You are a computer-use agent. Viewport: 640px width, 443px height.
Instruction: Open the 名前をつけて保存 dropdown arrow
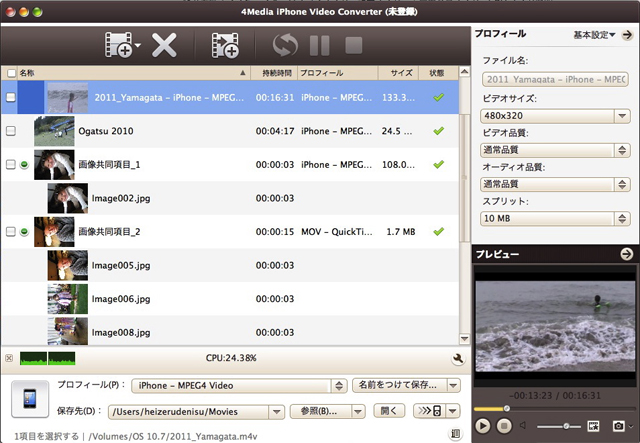(453, 385)
